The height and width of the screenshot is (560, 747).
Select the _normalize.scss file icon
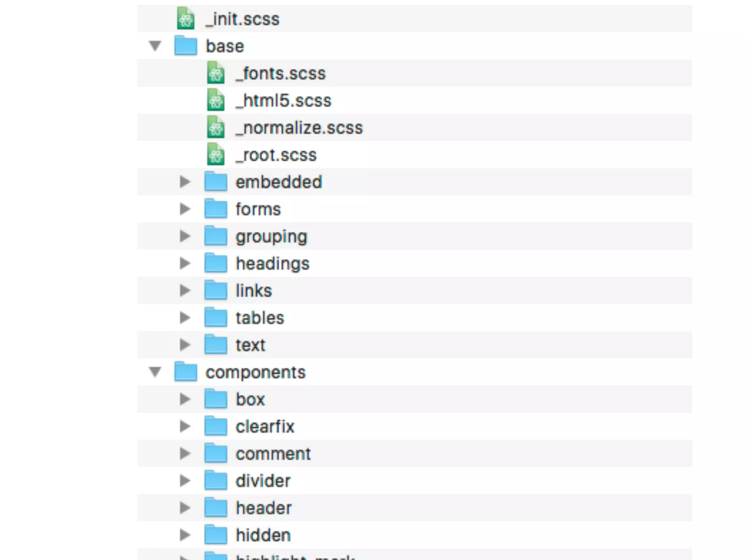[216, 127]
